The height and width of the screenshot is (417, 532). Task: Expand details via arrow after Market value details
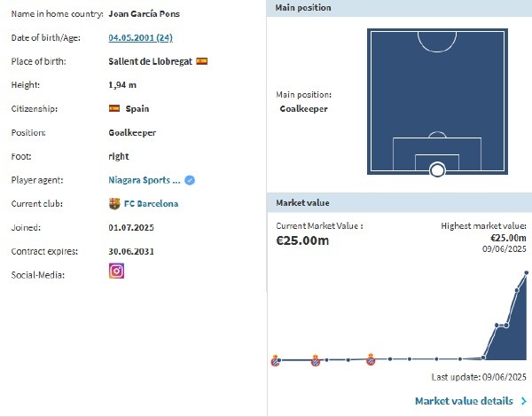coord(524,401)
